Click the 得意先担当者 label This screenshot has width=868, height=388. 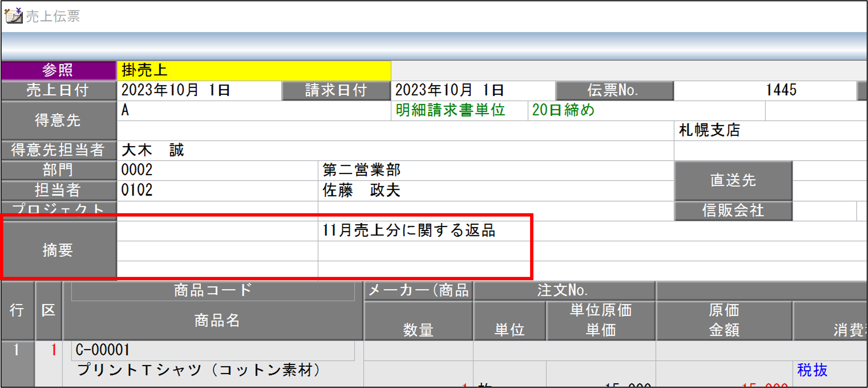[x=59, y=150]
